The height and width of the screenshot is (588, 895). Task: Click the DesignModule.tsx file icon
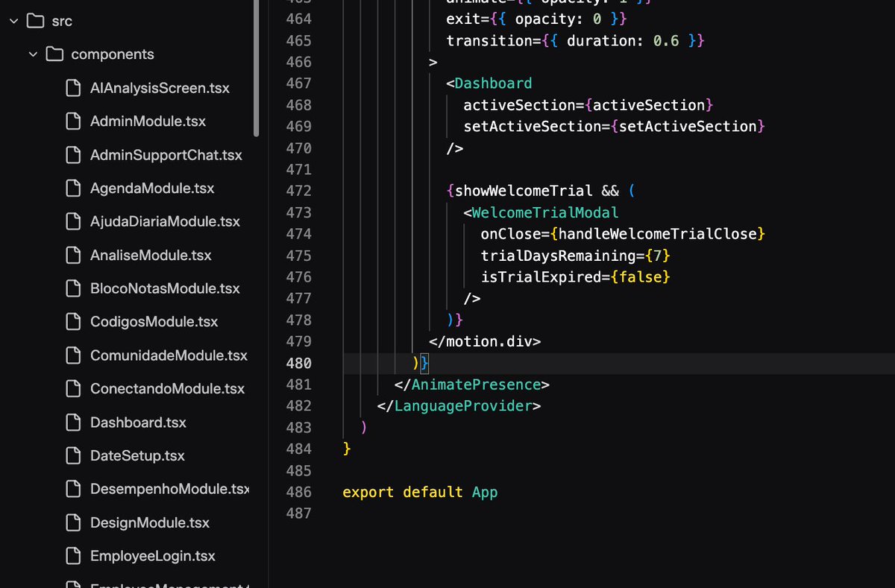(x=73, y=522)
